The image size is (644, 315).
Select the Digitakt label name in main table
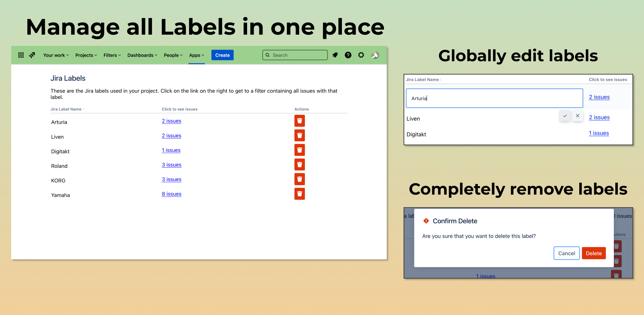coord(60,152)
